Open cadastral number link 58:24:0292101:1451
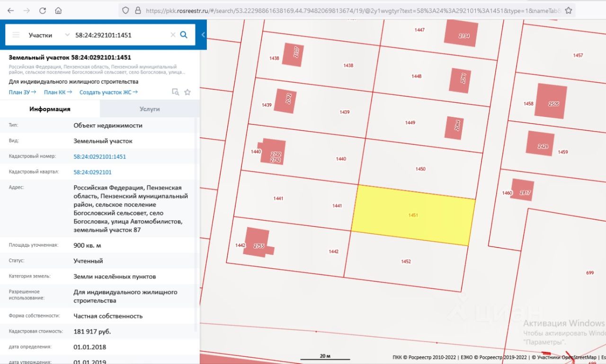 100,157
